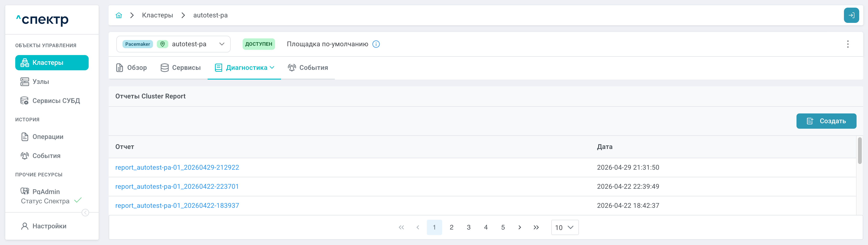Screen dimensions: 868x245
Task: Click the Отчеты Cluster Report heading
Action: tap(150, 96)
